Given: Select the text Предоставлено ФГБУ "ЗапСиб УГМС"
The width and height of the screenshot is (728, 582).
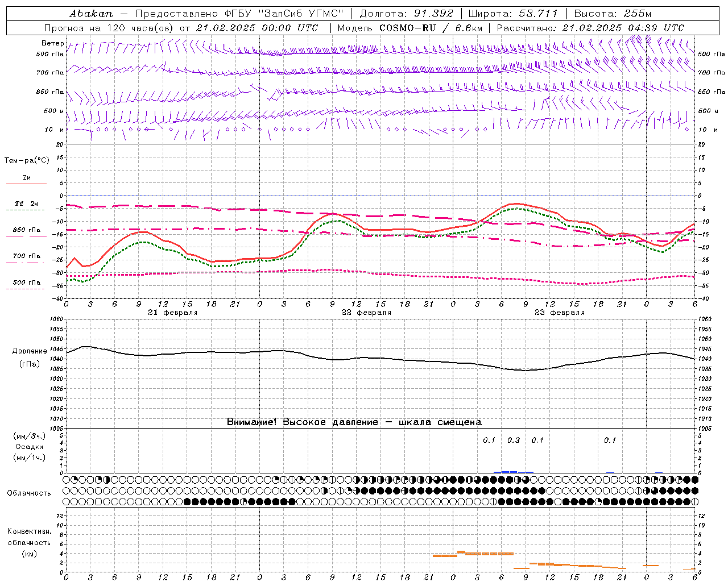Looking at the screenshot, I should [x=239, y=13].
